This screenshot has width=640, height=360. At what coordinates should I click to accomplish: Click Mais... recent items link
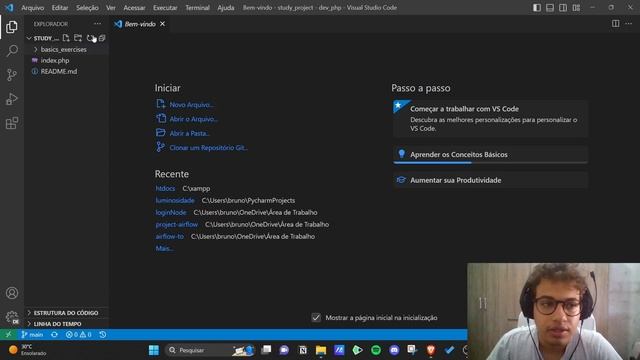tap(164, 248)
